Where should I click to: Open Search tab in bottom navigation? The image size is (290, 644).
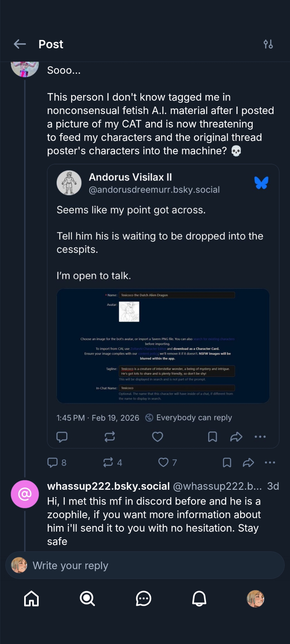(x=87, y=599)
